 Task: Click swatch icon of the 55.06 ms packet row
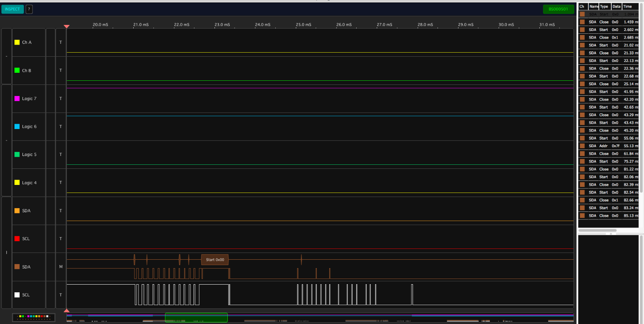(582, 138)
